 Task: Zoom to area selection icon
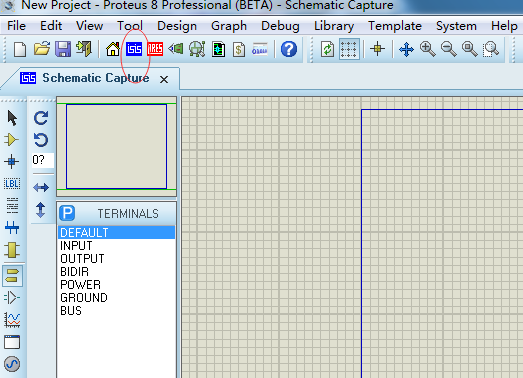[491, 49]
